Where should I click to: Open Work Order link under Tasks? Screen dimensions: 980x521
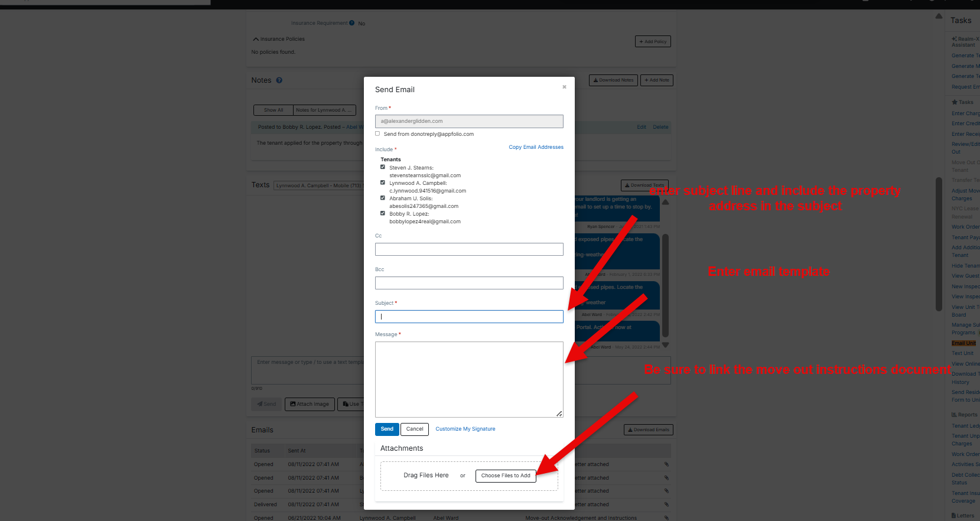(x=965, y=227)
